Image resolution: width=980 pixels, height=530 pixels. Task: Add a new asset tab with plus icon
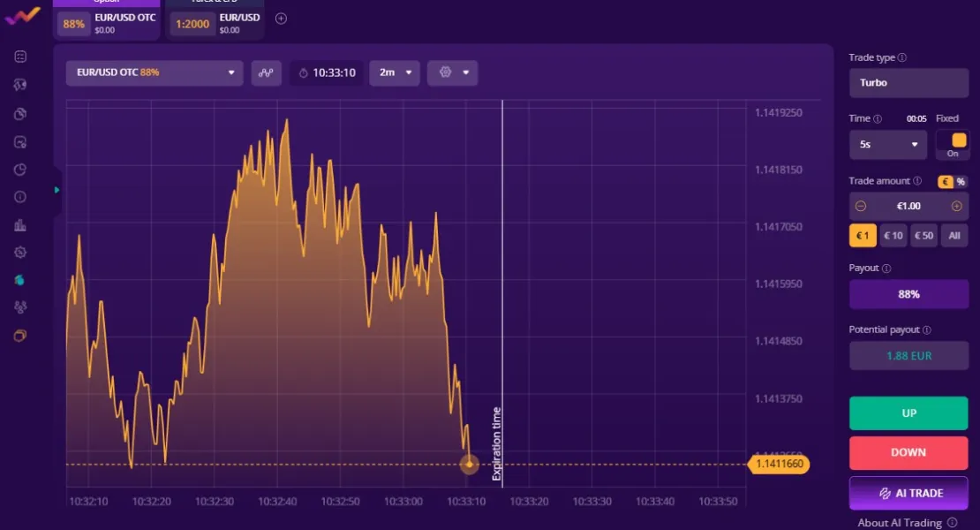282,19
